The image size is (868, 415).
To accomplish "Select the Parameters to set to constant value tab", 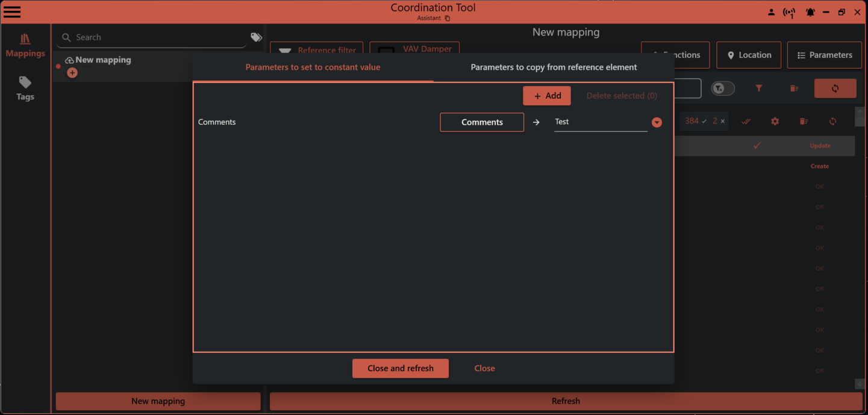I will (x=313, y=67).
